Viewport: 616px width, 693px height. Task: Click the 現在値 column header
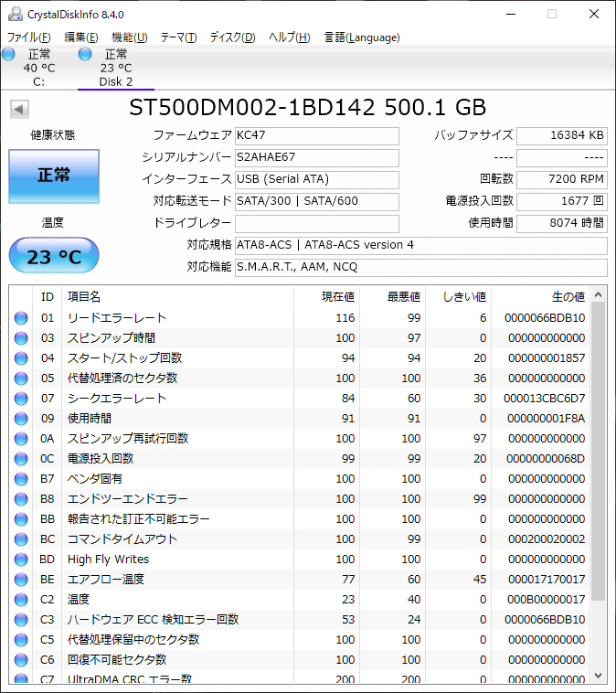pos(326,297)
